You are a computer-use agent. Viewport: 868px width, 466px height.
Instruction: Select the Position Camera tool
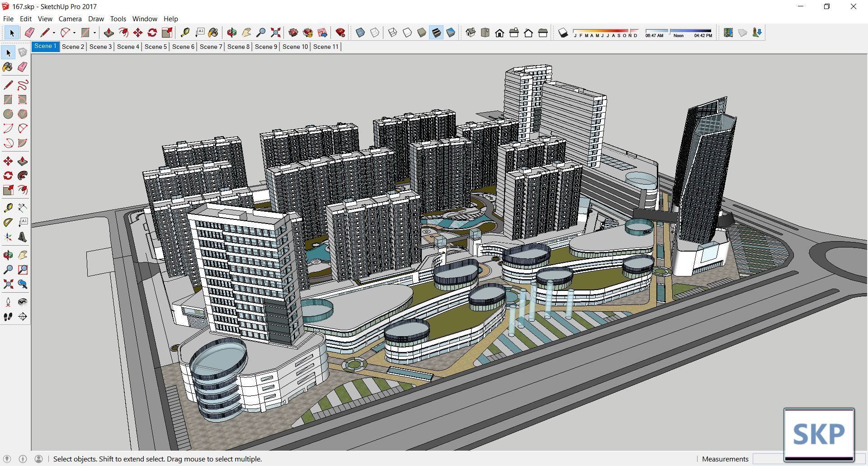pyautogui.click(x=8, y=302)
